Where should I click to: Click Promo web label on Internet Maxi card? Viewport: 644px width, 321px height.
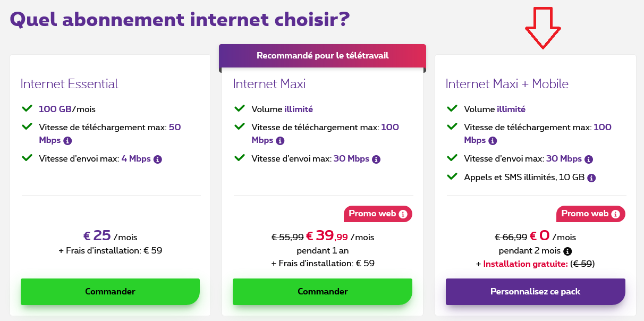[372, 214]
